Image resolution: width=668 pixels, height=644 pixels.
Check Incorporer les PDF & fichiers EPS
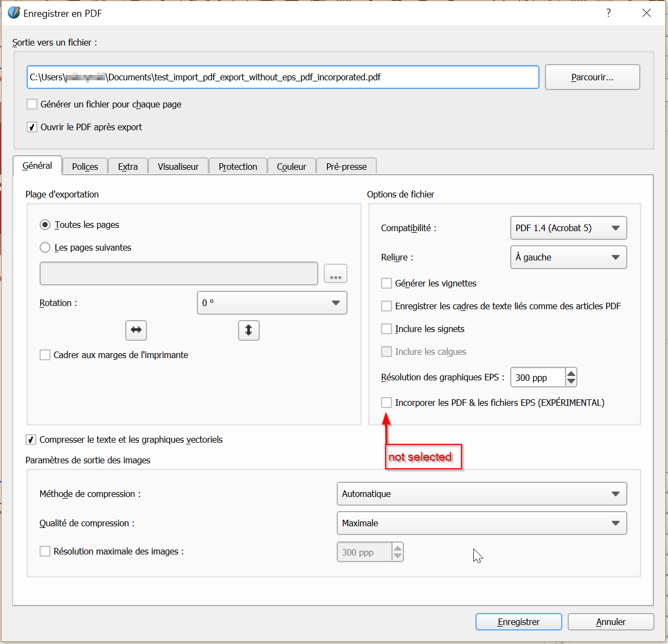pyautogui.click(x=387, y=403)
